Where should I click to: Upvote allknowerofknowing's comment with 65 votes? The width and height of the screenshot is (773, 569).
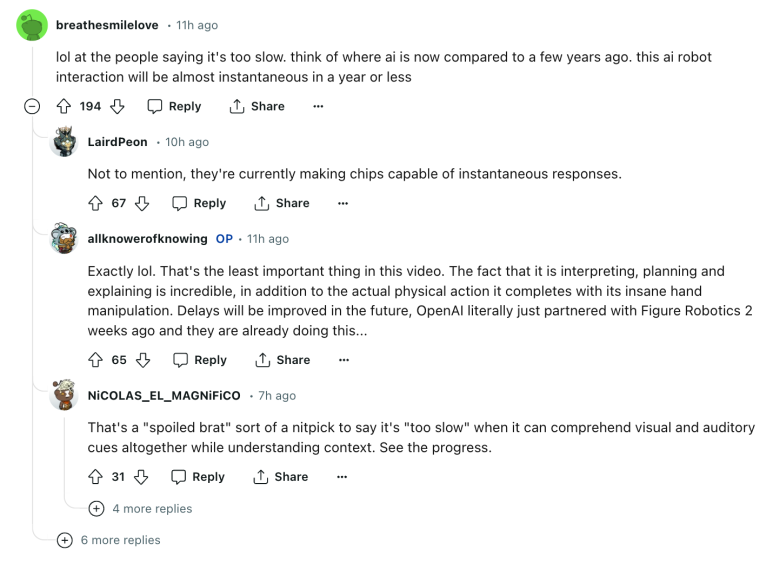tap(96, 360)
